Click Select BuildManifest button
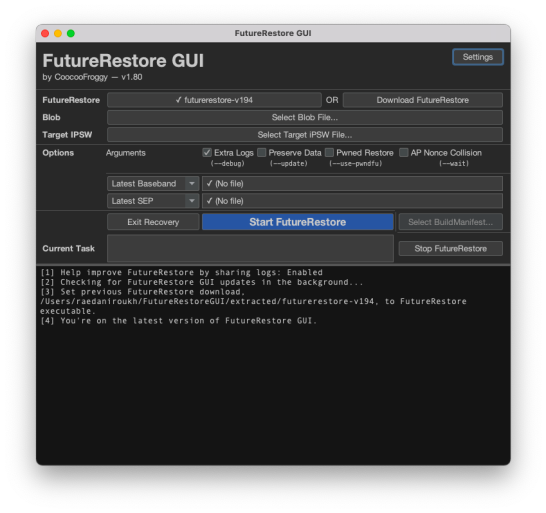 450,222
